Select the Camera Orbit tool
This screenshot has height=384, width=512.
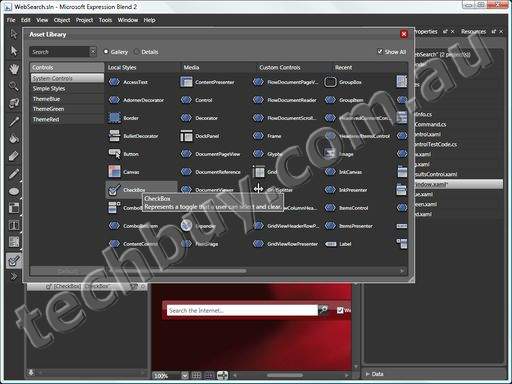click(14, 103)
